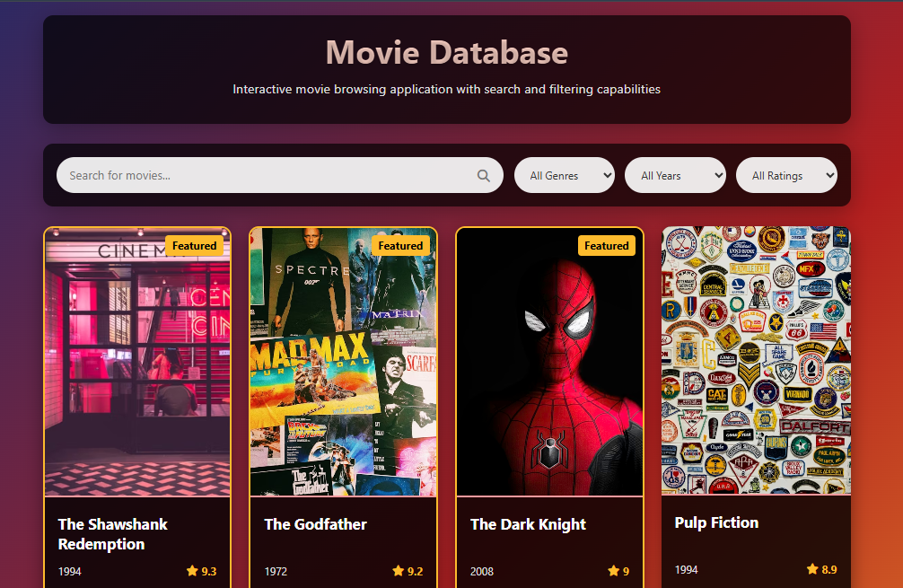Open the All Ratings dropdown
Screen dimensions: 903x588
click(x=785, y=175)
